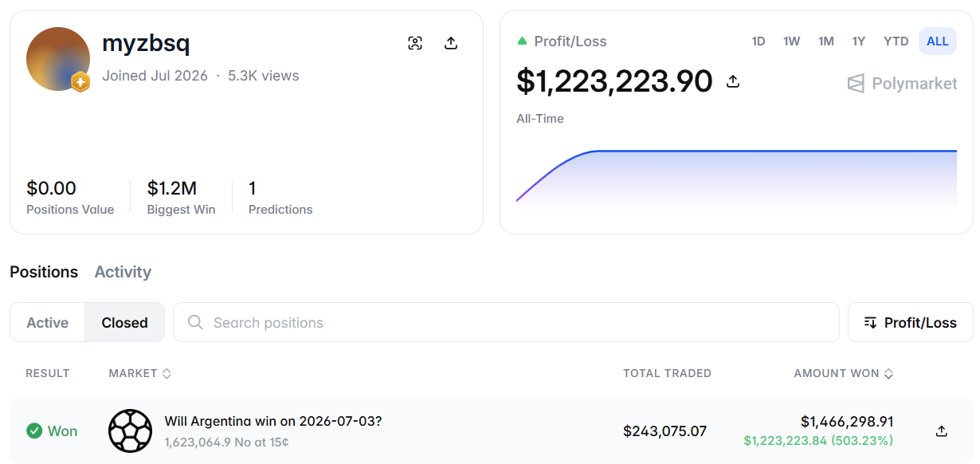Share the profit/loss amount
The width and height of the screenshot is (980, 464).
[x=733, y=81]
